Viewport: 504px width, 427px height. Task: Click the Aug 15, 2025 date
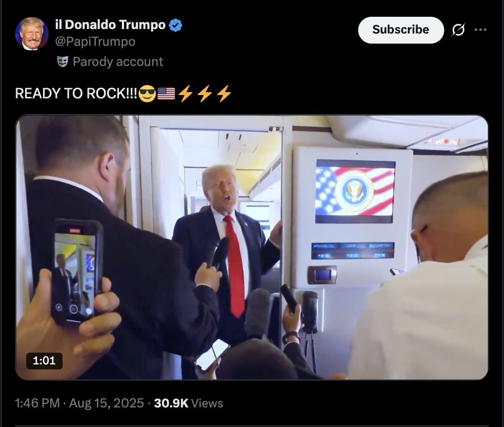click(x=106, y=403)
